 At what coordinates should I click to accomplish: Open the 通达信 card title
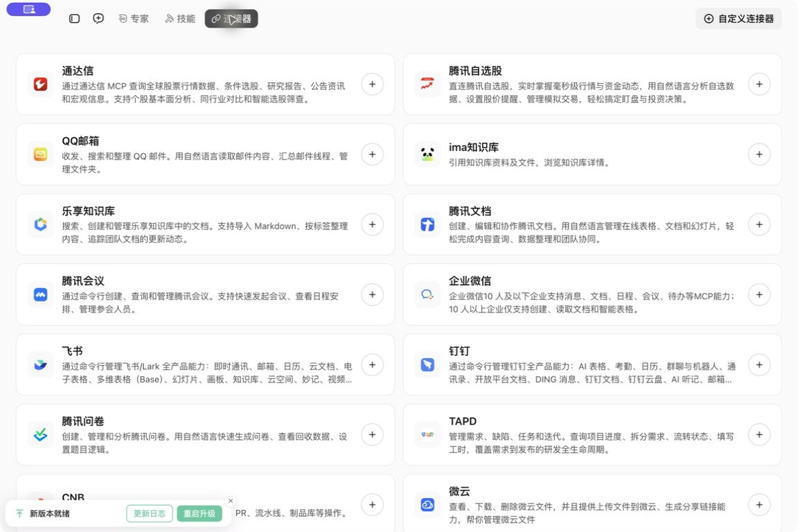[78, 71]
